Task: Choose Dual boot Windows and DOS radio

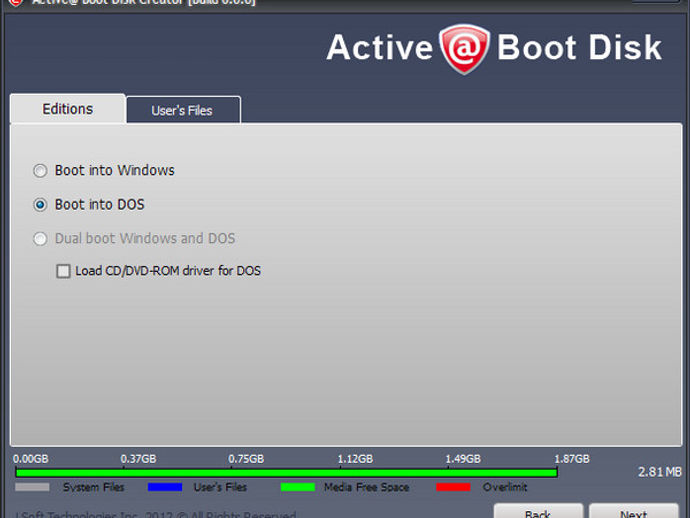Action: pos(40,239)
